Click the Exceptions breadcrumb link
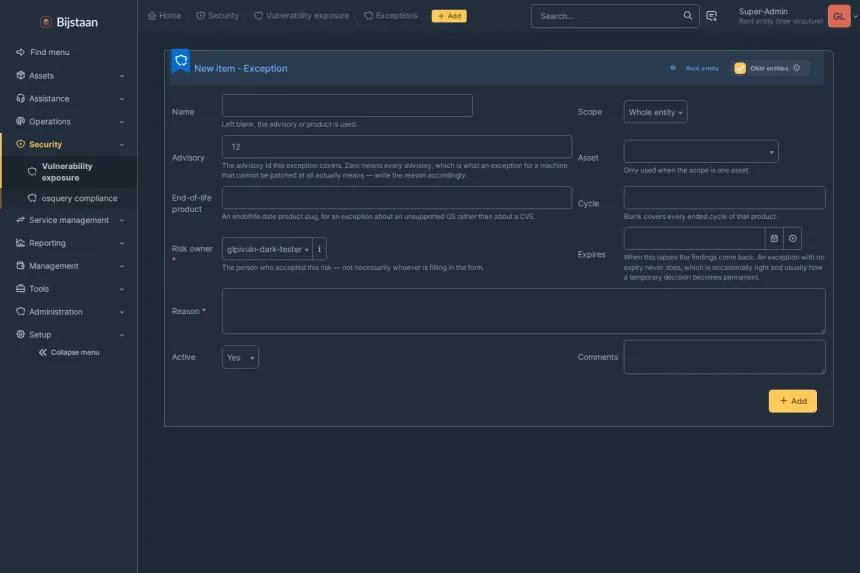 pyautogui.click(x=391, y=16)
